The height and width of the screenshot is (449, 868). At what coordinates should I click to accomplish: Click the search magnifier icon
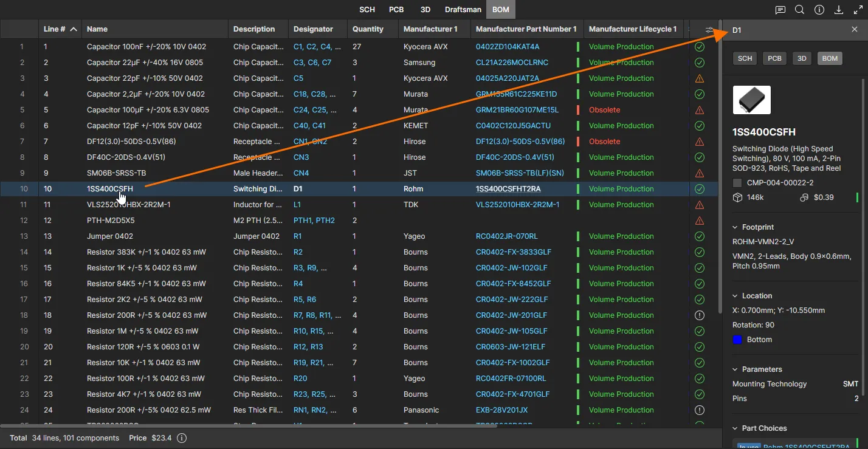[800, 10]
